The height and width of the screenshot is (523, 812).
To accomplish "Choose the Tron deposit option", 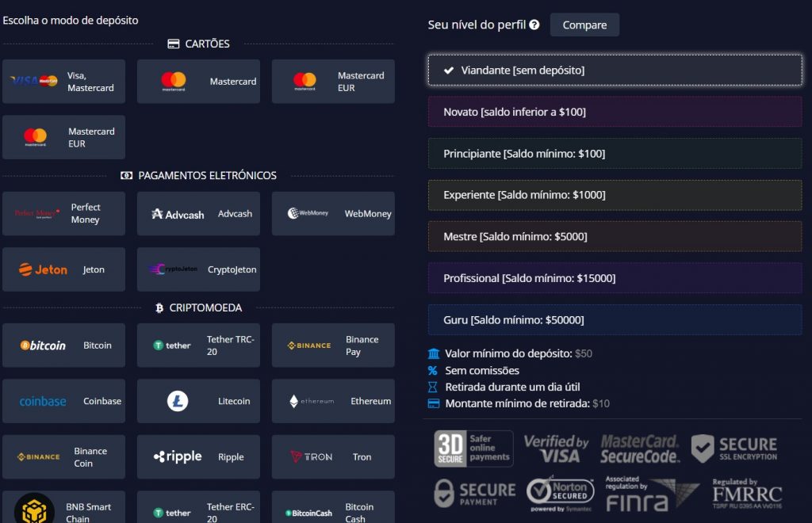I will point(333,456).
